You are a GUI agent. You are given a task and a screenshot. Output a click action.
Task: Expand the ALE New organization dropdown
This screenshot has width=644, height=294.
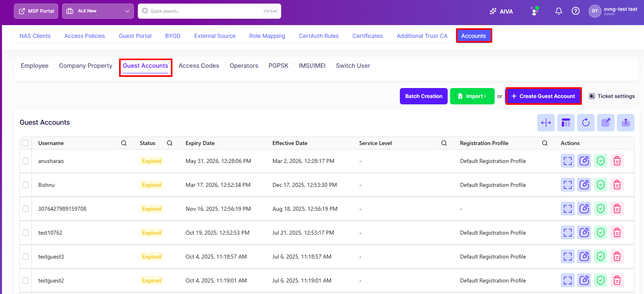coord(98,11)
